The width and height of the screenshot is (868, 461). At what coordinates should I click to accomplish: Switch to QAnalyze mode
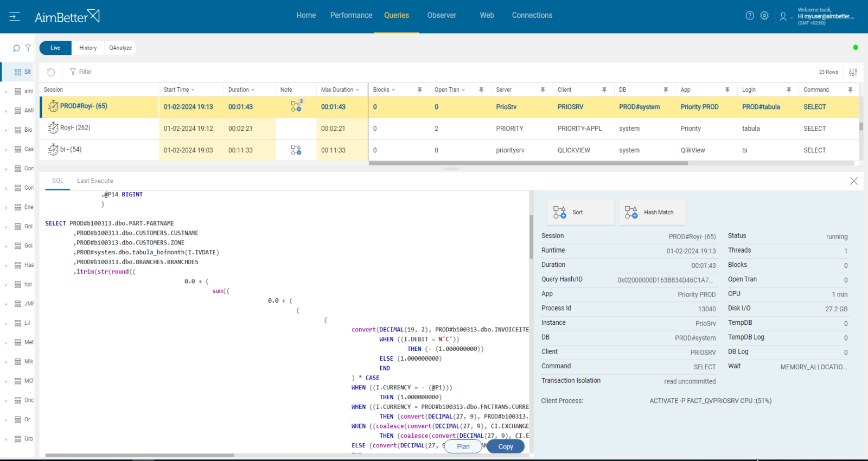point(120,48)
